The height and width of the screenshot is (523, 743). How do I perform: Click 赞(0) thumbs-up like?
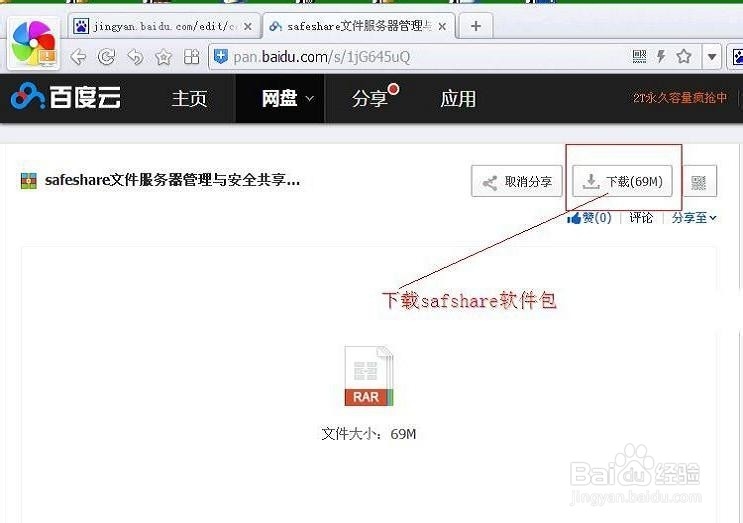[x=589, y=218]
